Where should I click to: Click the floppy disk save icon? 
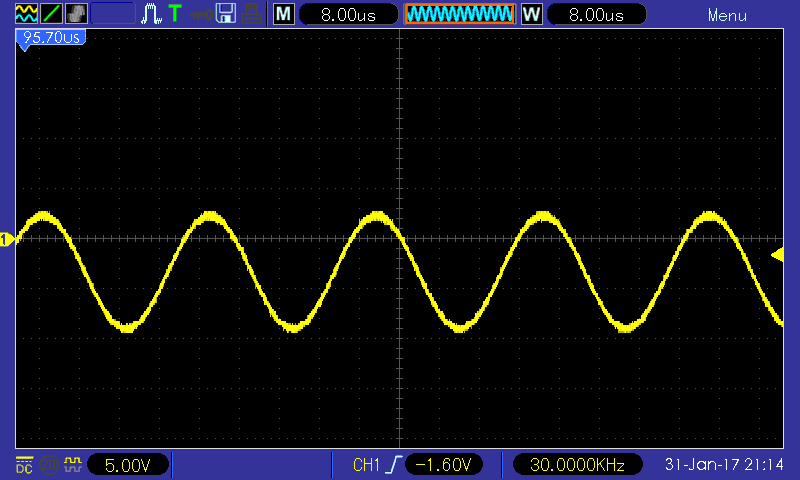pos(226,13)
